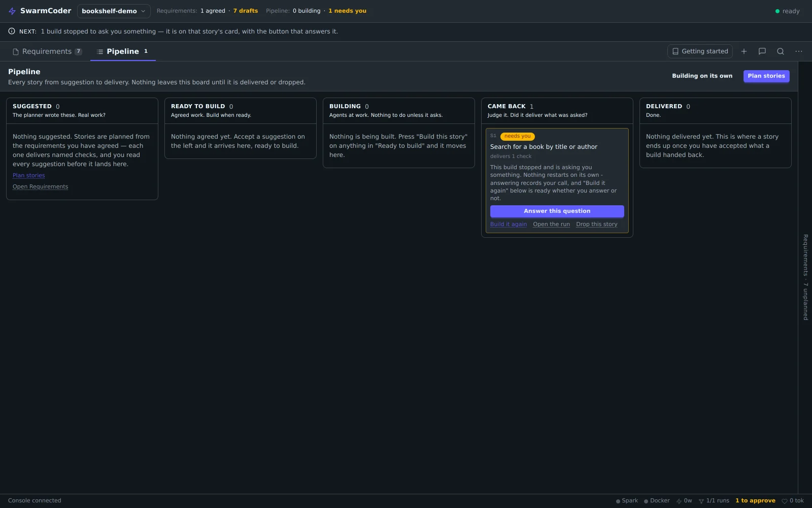
Task: Click the 1 needs you pipeline status
Action: pyautogui.click(x=347, y=11)
